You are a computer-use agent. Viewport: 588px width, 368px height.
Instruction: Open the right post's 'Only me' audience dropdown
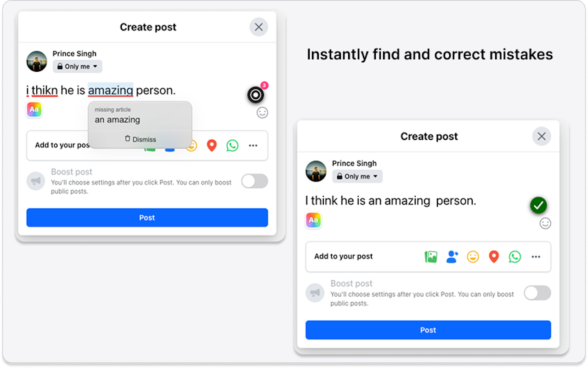357,176
